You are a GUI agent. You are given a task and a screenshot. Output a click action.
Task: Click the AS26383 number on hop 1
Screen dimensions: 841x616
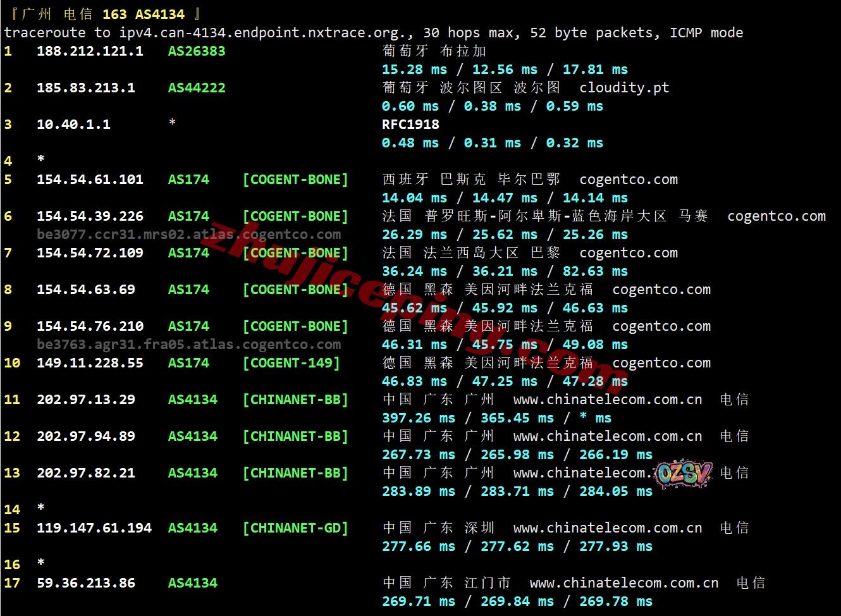pyautogui.click(x=196, y=51)
